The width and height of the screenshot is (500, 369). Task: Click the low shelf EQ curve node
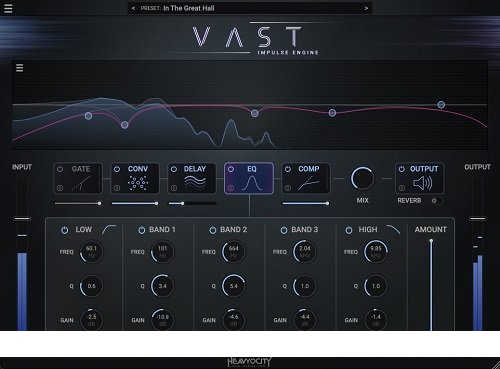(x=88, y=116)
